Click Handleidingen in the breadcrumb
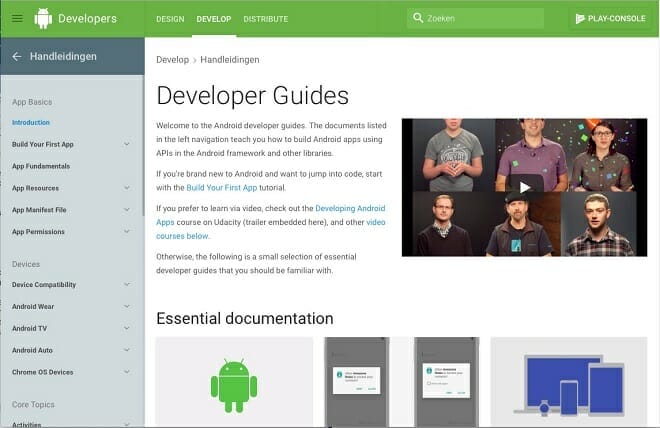 coord(230,60)
